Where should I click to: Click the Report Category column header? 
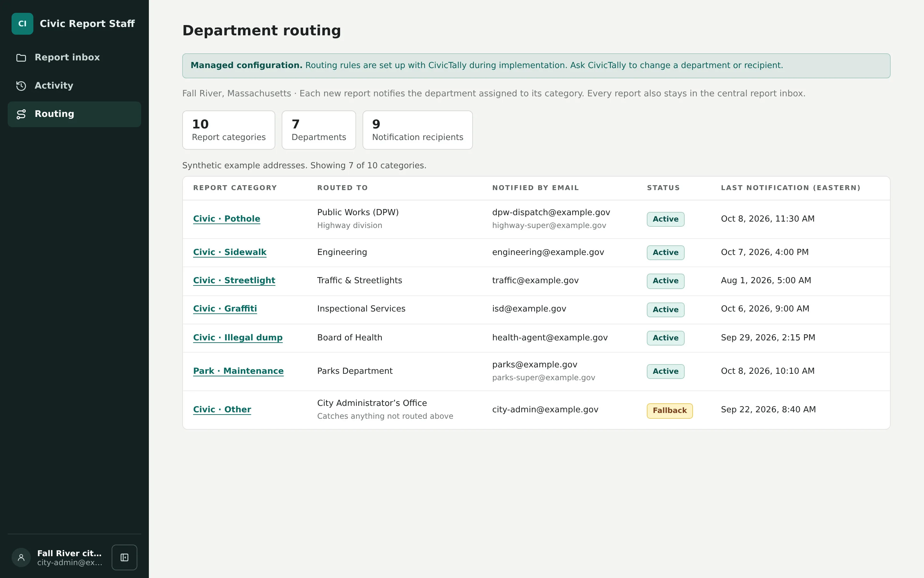tap(235, 188)
